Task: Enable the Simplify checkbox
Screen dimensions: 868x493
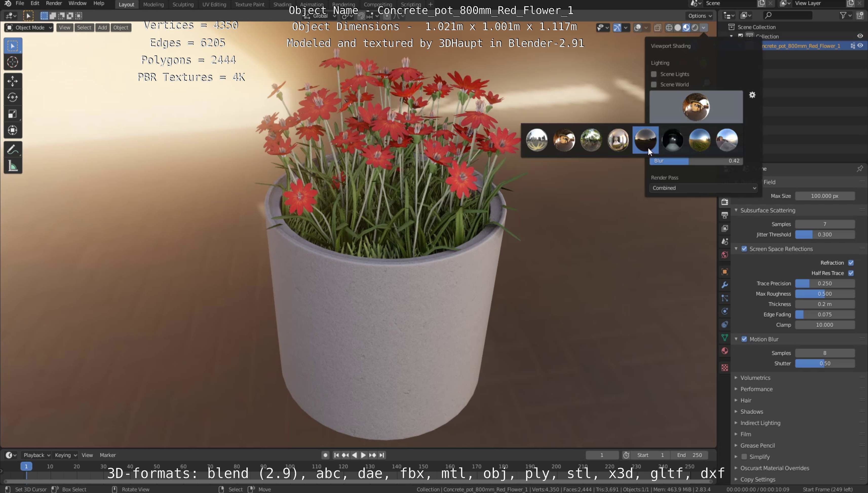Action: [744, 457]
